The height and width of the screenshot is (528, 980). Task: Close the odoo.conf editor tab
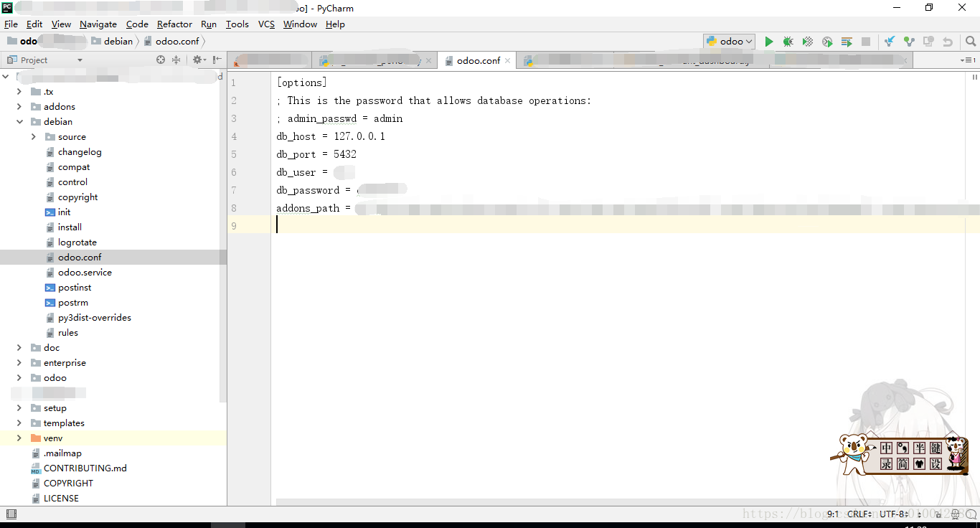[508, 61]
